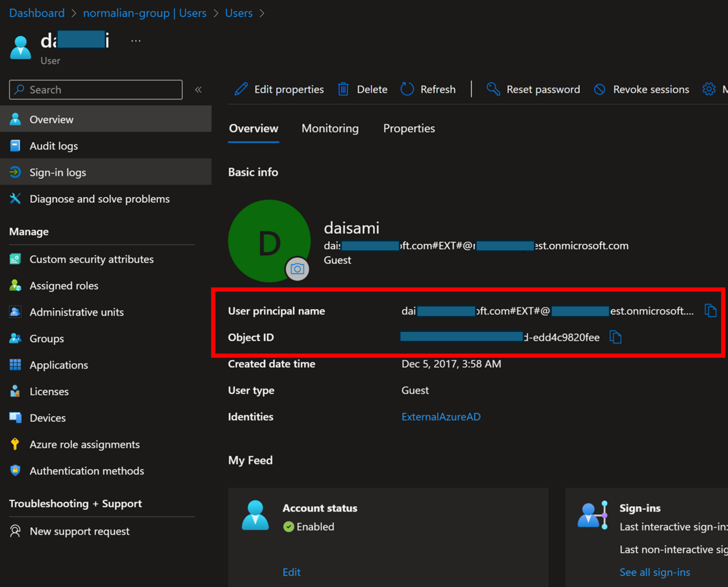Open the ellipsis menu beside user name

pos(136,41)
